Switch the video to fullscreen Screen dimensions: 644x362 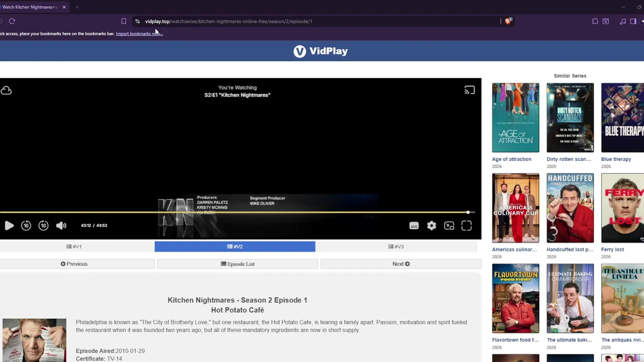point(467,226)
